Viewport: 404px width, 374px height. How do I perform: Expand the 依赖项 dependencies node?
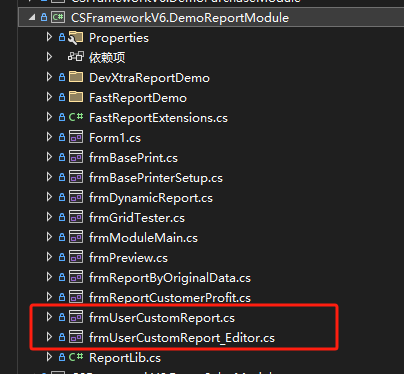pyautogui.click(x=49, y=57)
